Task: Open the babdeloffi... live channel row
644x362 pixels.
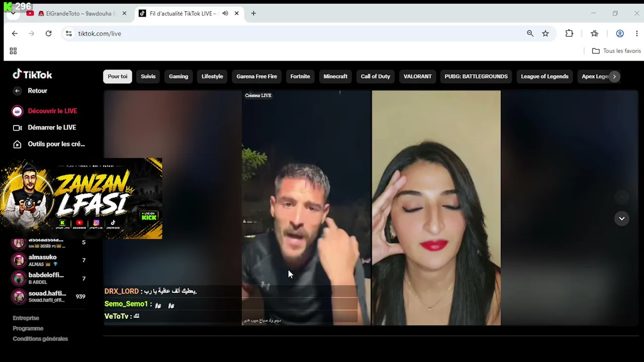Action: (x=49, y=279)
